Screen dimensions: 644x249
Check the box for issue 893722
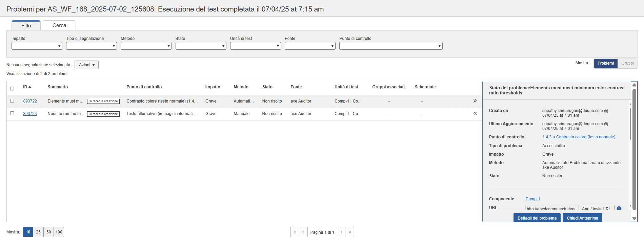point(12,101)
